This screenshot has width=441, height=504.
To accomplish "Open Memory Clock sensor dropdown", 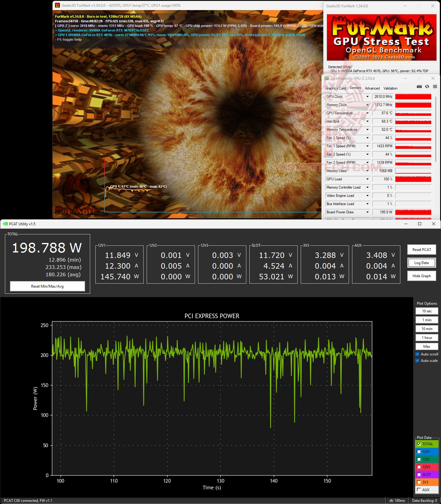I will click(x=367, y=105).
